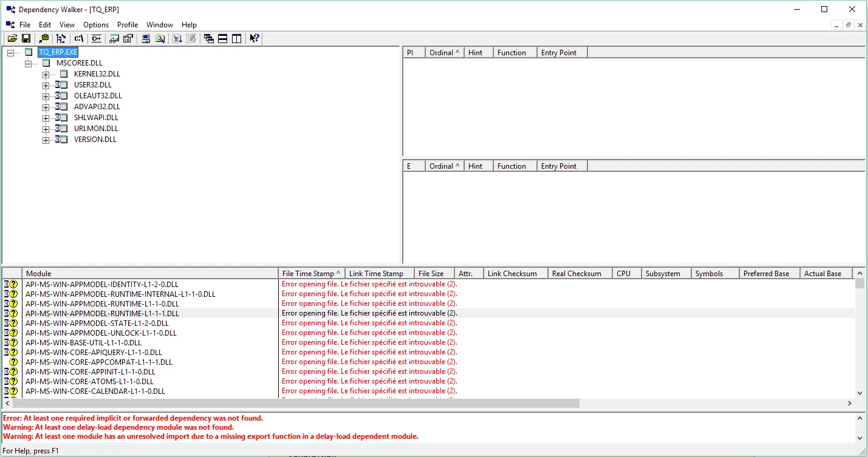Click the module icon beside MSCOREE.DLL
868x457 pixels.
point(46,63)
